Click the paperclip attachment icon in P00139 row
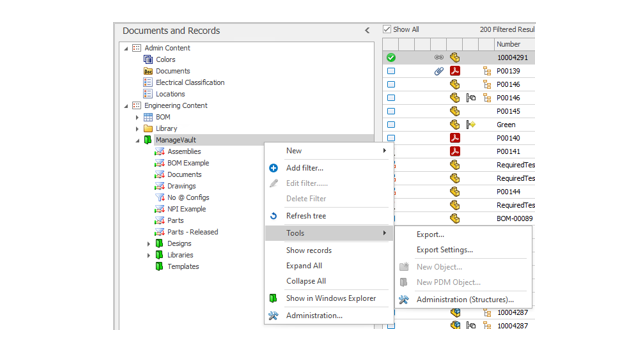640x360 pixels. [x=439, y=71]
